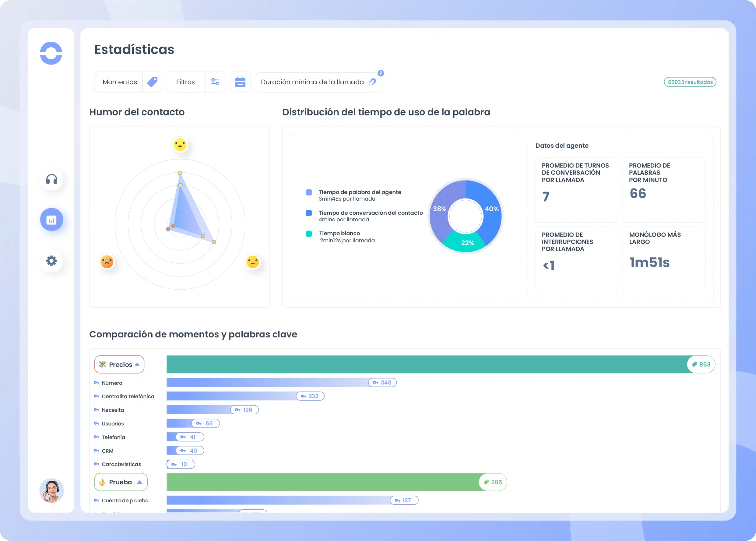Open settings via the gear icon
Screen dimensions: 756x541
point(52,261)
